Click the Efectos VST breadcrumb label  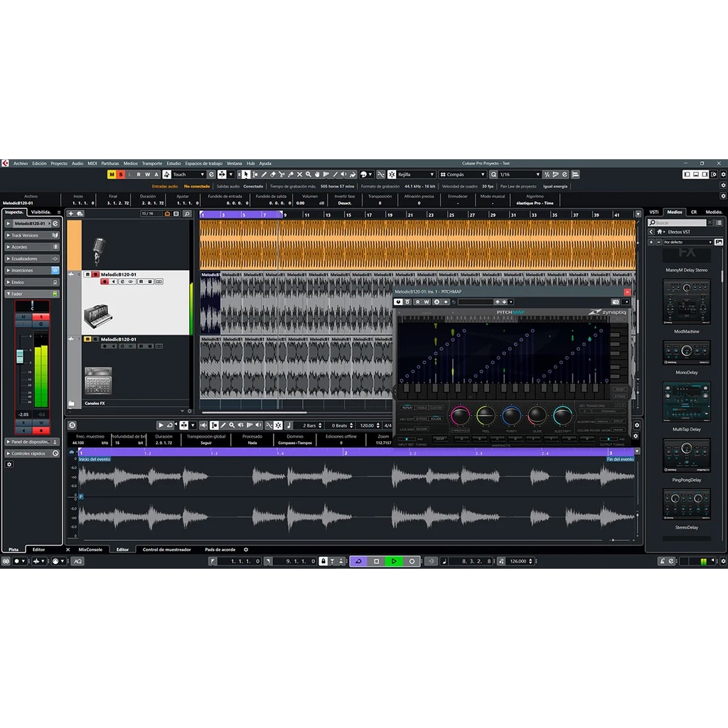click(x=679, y=232)
